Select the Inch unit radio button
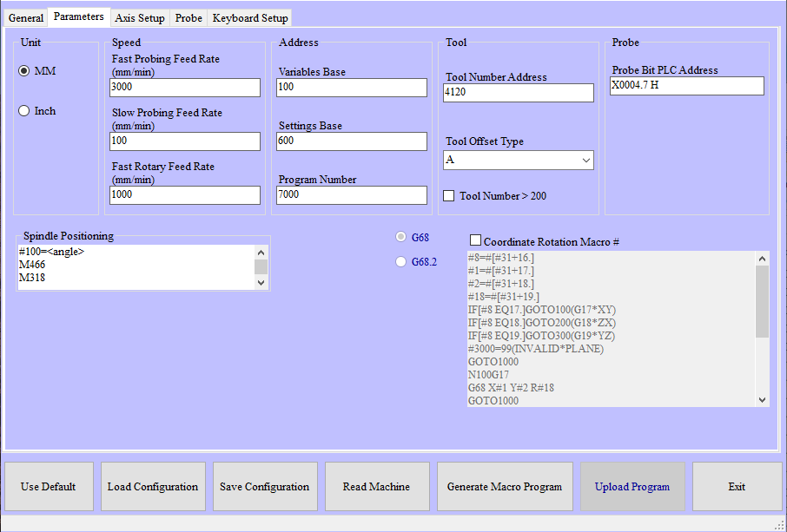This screenshot has height=532, width=787. [24, 111]
